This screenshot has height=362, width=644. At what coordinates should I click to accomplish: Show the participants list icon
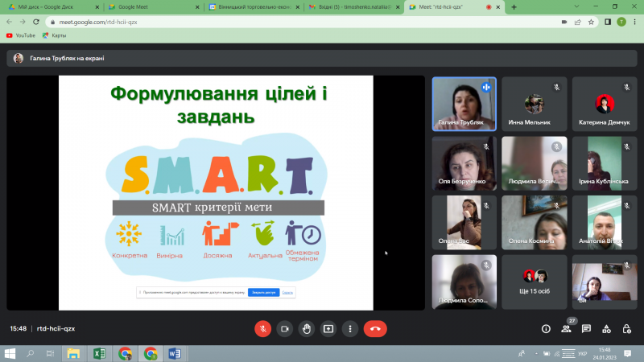pos(567,329)
